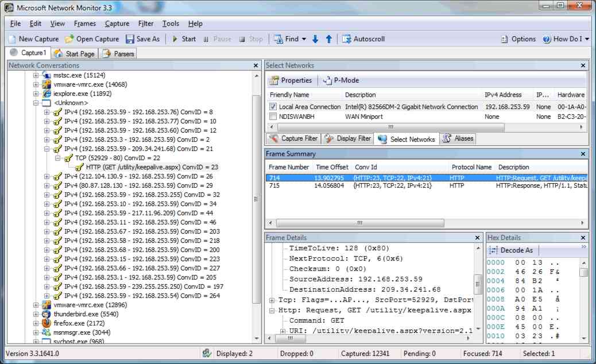
Task: Click the Open Capture folder icon
Action: point(69,39)
